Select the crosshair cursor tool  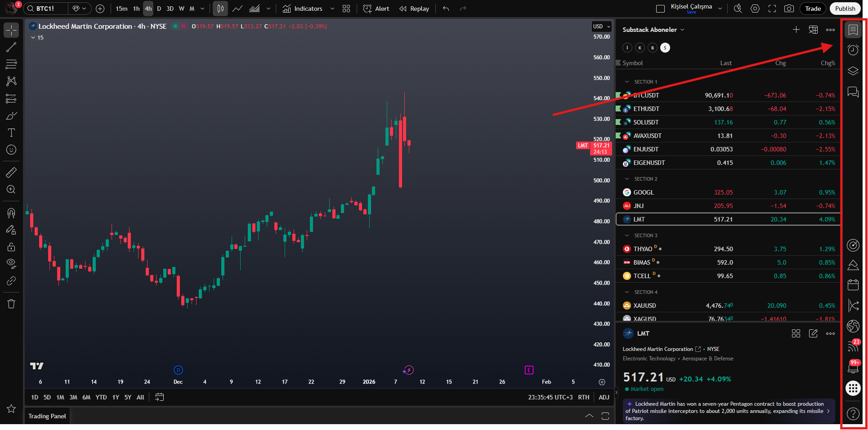[11, 30]
